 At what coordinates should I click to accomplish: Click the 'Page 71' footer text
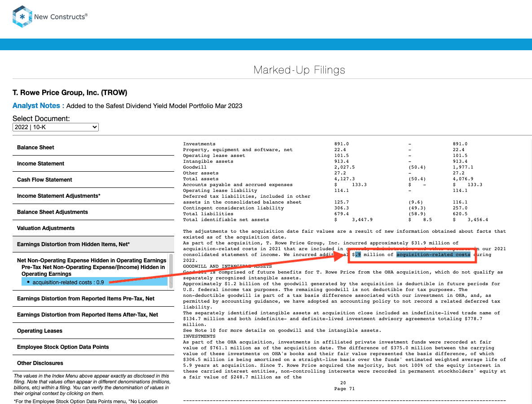pos(344,389)
